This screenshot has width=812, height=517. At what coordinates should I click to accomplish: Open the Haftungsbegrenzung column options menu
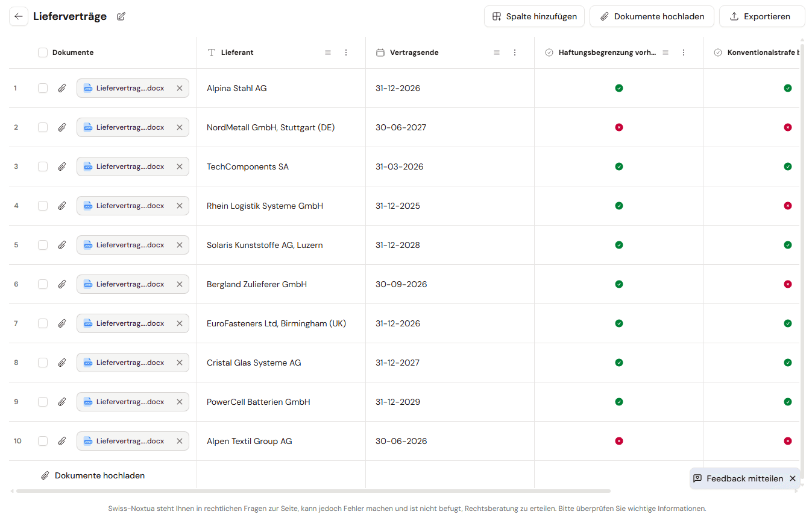click(x=684, y=52)
